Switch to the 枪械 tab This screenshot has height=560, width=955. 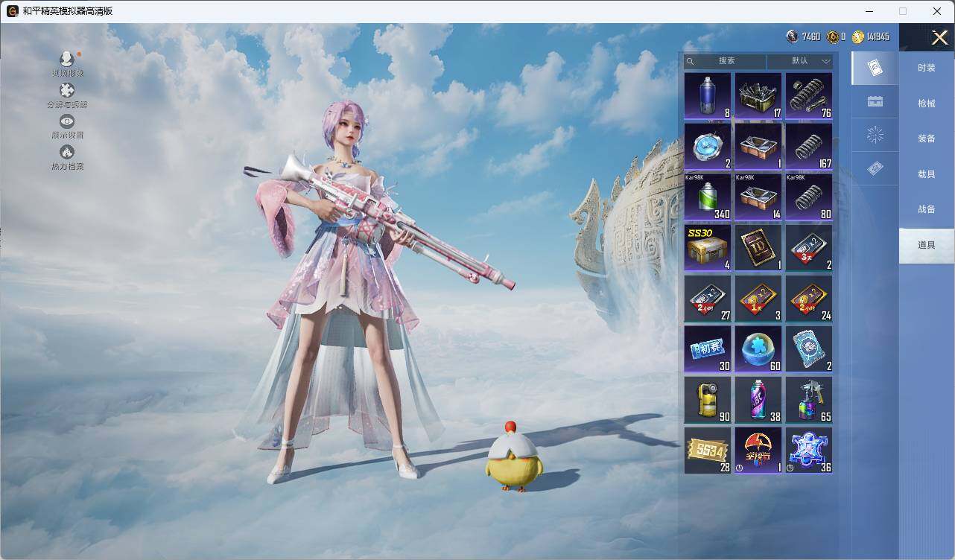[927, 104]
